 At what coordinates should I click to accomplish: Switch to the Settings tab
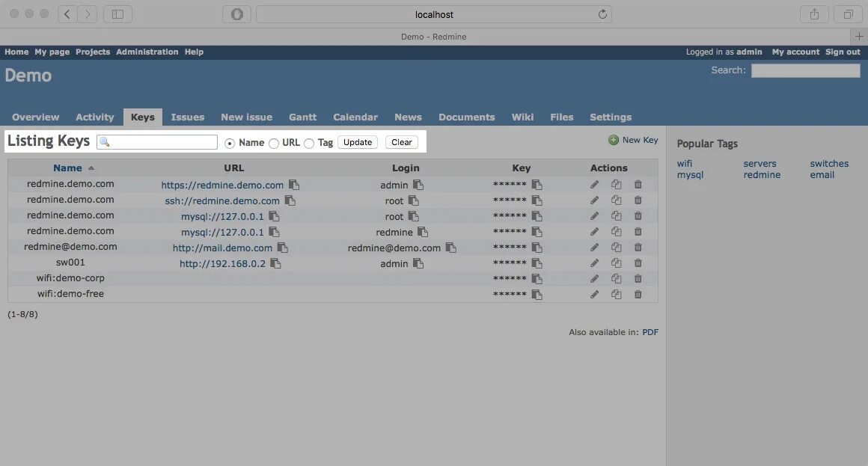tap(610, 117)
